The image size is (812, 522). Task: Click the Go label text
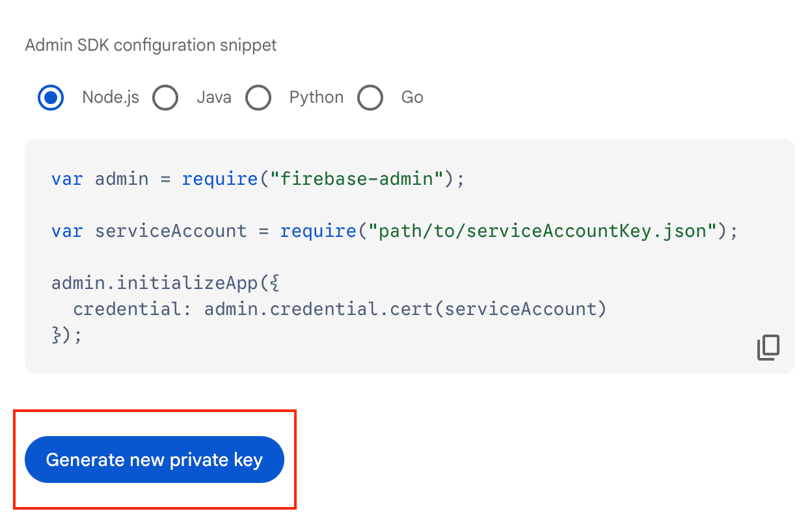click(x=412, y=97)
